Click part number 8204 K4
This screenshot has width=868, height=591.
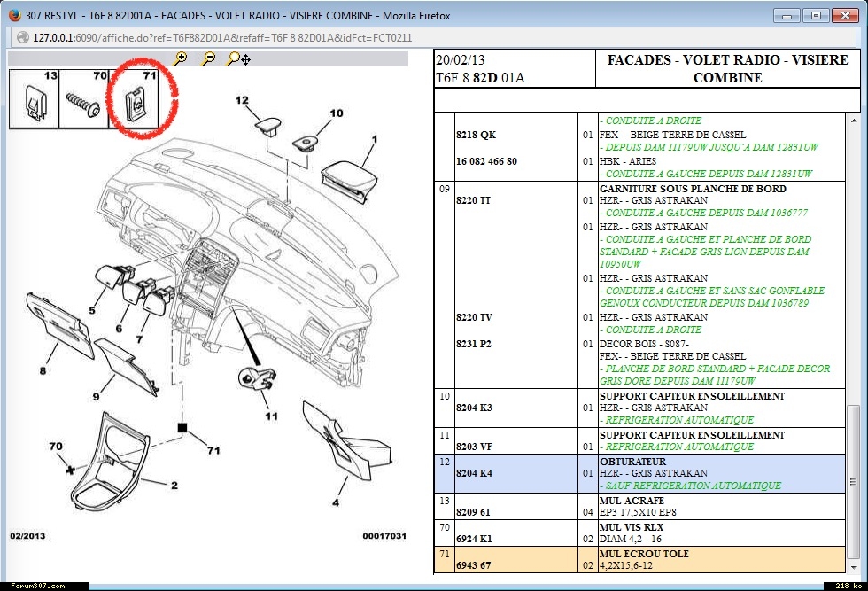pos(476,474)
